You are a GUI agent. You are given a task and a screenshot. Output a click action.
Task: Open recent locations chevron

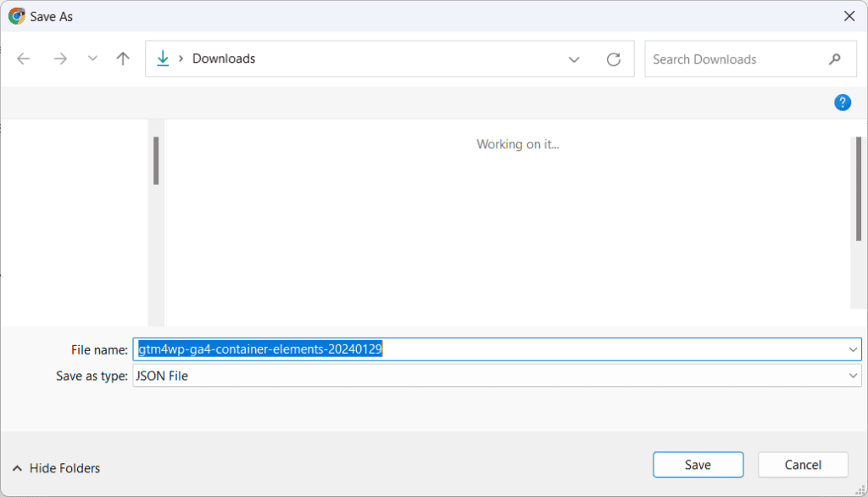coord(92,59)
